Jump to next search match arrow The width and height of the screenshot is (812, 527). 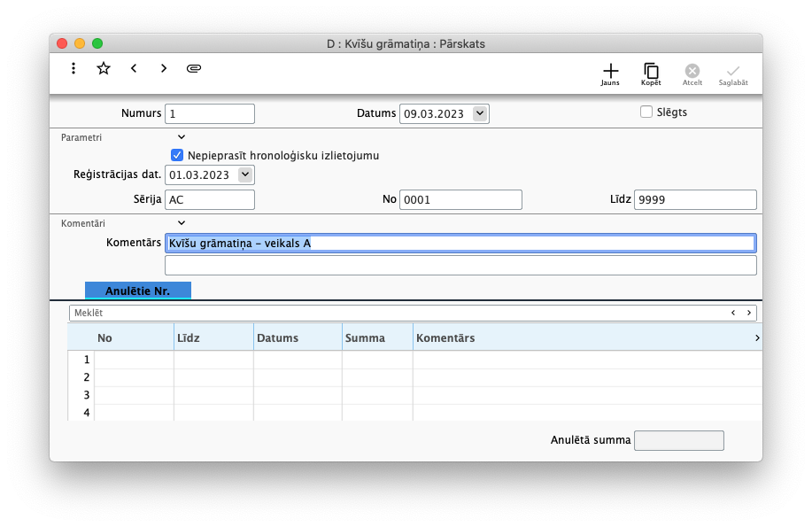click(x=749, y=313)
